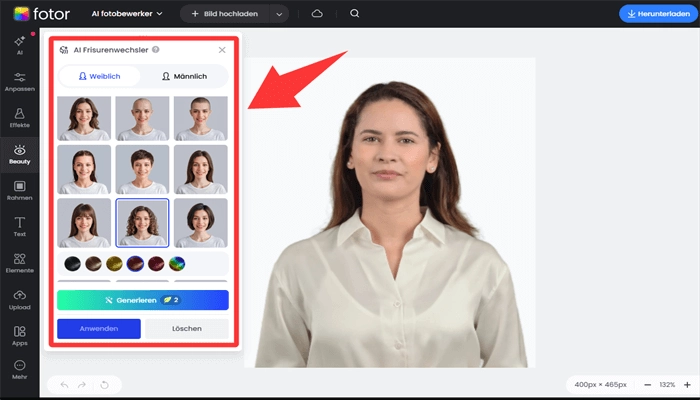Viewport: 700px width, 400px height.
Task: Select the long hair with bangs thumbnail
Action: click(x=84, y=223)
